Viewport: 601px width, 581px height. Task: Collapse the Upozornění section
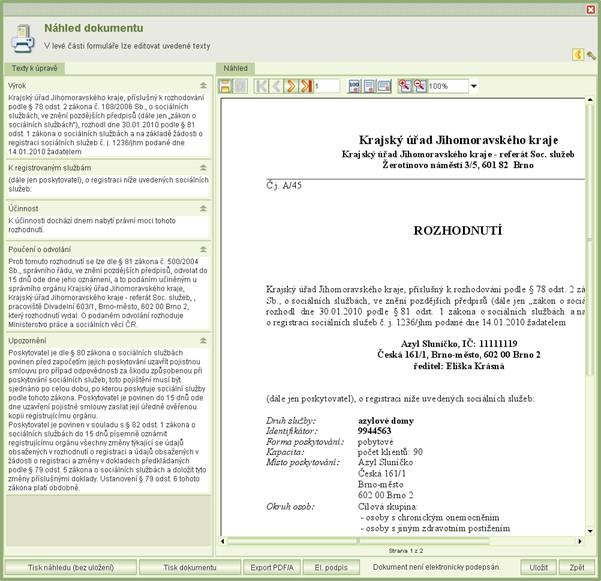click(203, 340)
